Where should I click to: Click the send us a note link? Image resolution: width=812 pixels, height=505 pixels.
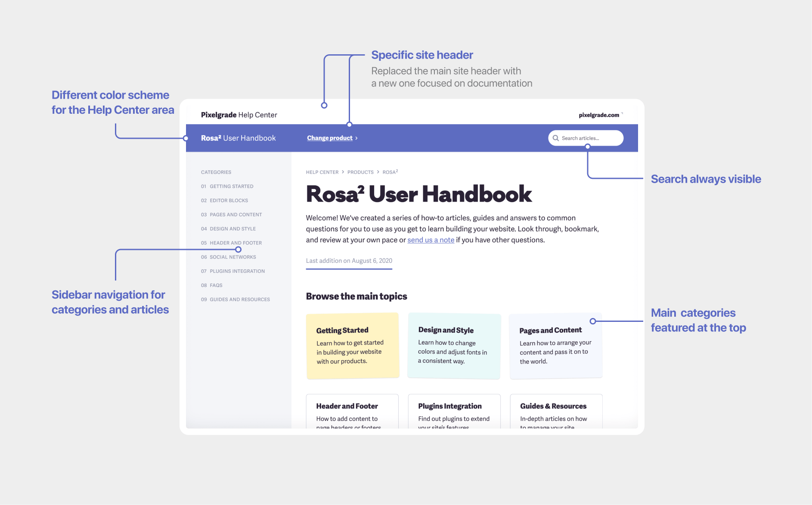coord(431,240)
